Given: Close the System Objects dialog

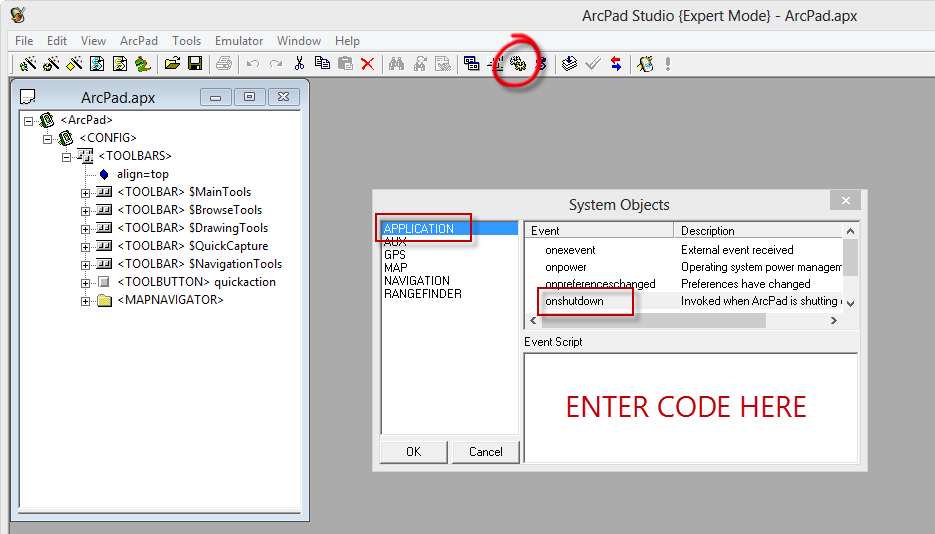Looking at the screenshot, I should (845, 200).
